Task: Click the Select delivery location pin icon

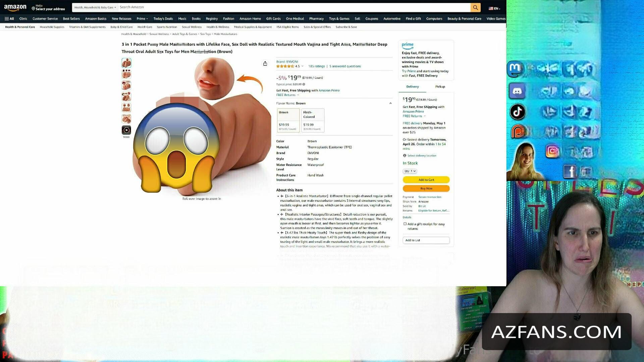Action: (405, 156)
